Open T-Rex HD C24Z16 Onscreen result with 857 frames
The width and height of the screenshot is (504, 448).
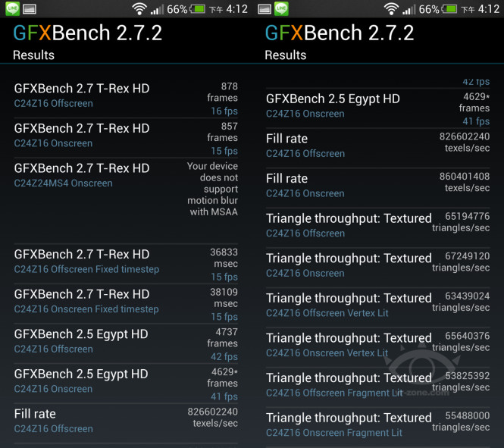tap(126, 138)
